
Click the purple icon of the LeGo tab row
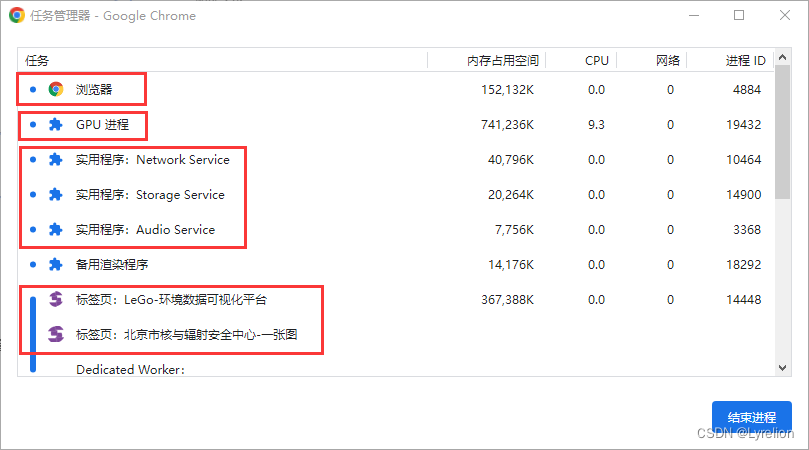point(56,299)
